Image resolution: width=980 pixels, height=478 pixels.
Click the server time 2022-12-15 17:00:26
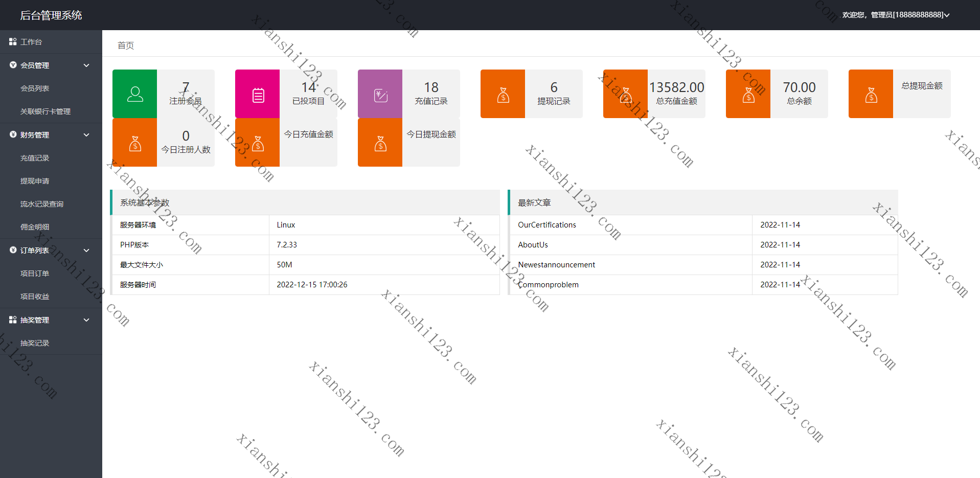(x=312, y=285)
